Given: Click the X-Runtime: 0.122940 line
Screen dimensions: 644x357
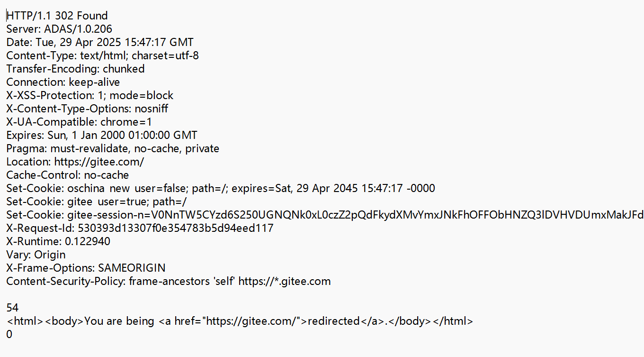Looking at the screenshot, I should coord(58,241).
